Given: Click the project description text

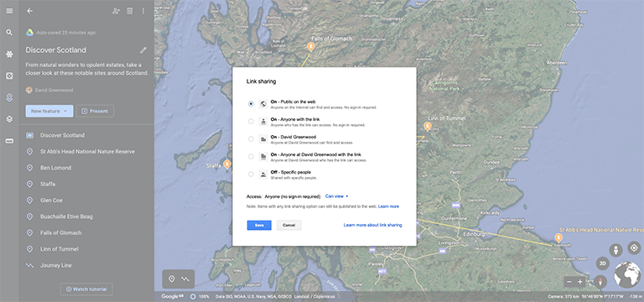Looking at the screenshot, I should pyautogui.click(x=86, y=69).
